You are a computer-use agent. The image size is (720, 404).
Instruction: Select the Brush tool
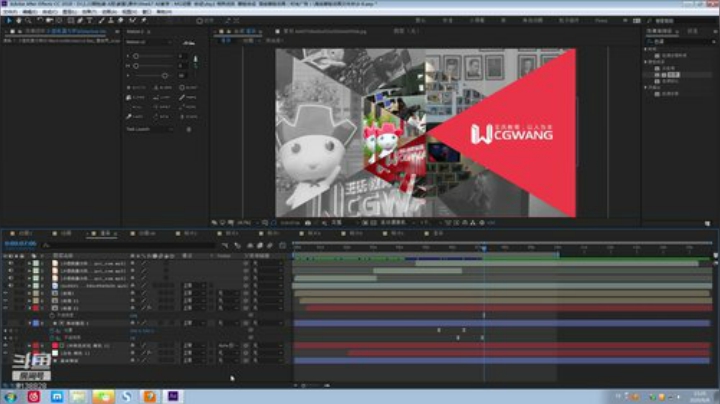coord(101,21)
